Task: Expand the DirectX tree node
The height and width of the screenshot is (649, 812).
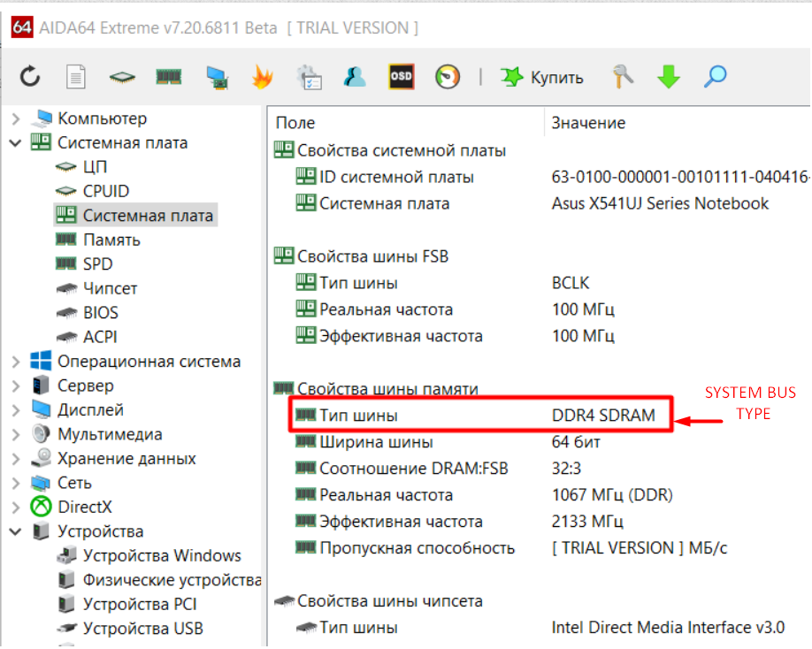Action: coord(16,508)
